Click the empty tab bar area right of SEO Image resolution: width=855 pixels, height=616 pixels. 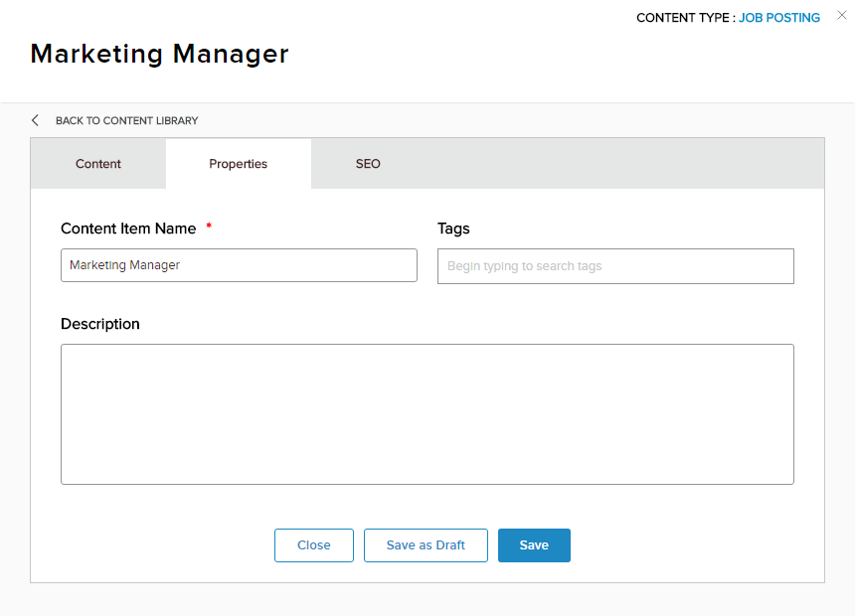point(616,164)
